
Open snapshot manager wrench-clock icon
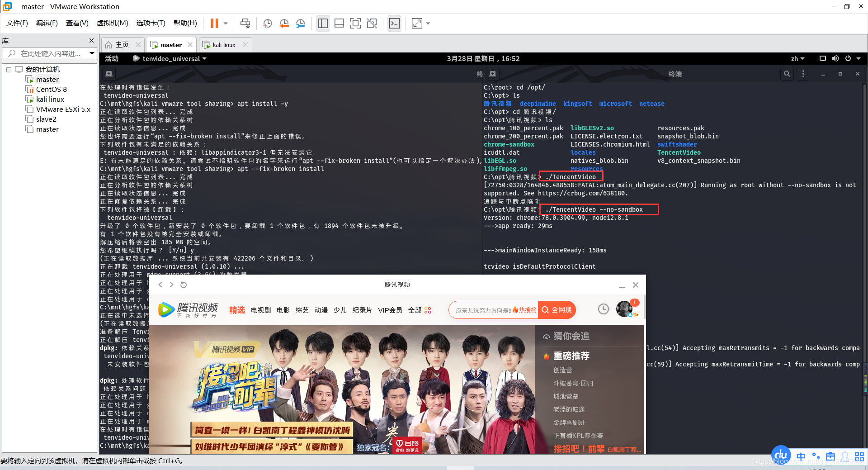(301, 23)
